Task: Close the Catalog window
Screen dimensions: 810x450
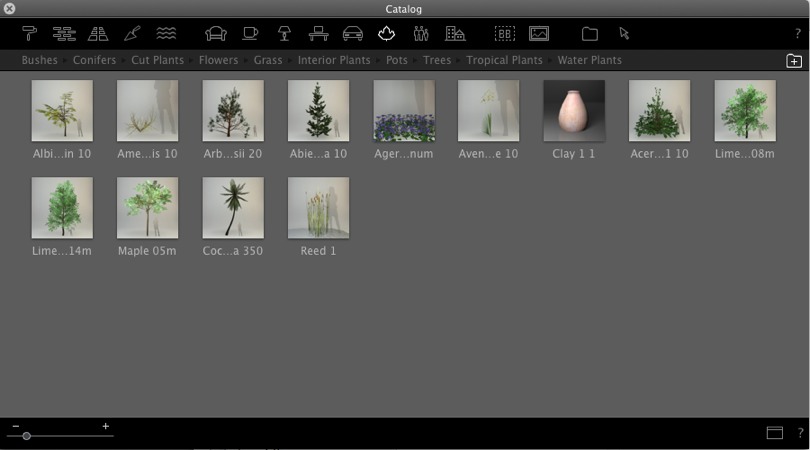Action: 9,8
